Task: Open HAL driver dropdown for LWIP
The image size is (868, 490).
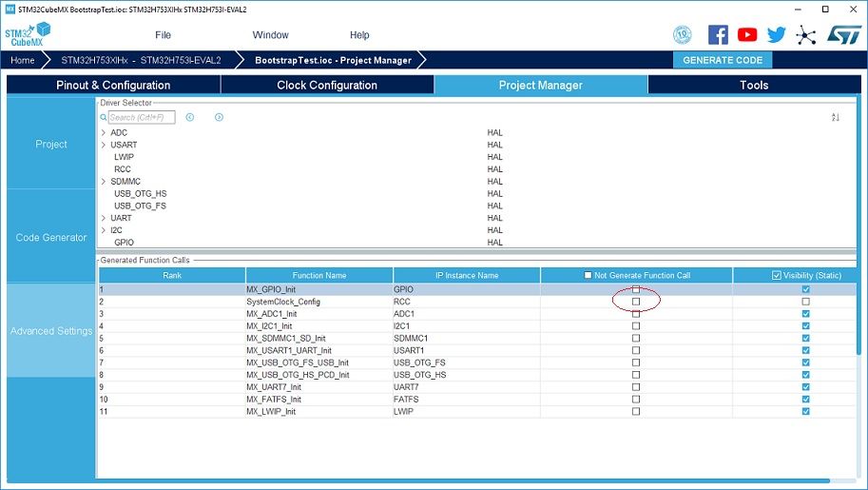Action: [495, 157]
